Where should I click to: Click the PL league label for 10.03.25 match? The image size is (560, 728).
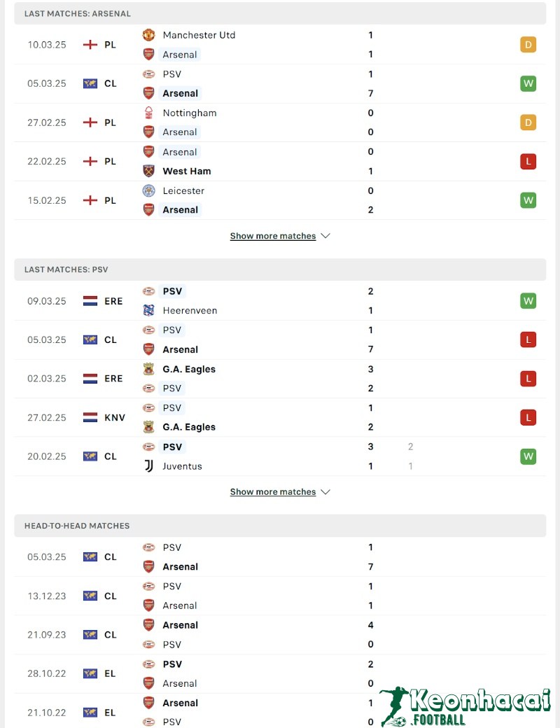click(x=110, y=44)
